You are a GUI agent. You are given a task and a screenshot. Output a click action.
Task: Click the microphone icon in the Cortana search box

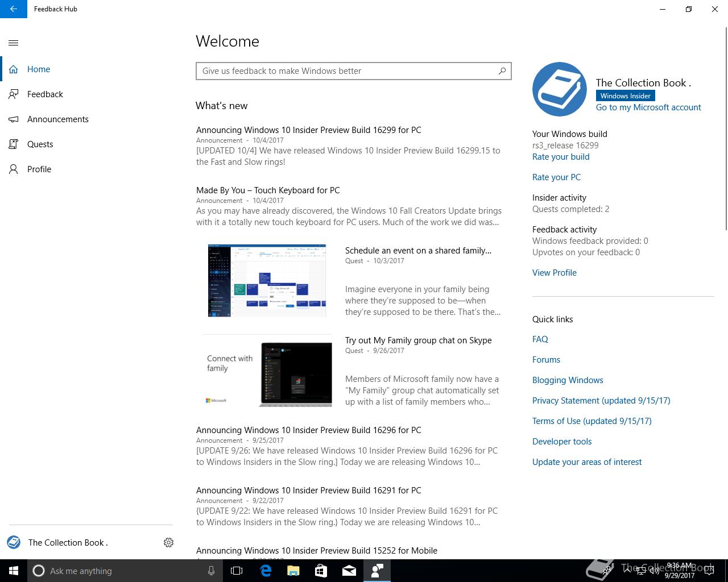point(211,571)
